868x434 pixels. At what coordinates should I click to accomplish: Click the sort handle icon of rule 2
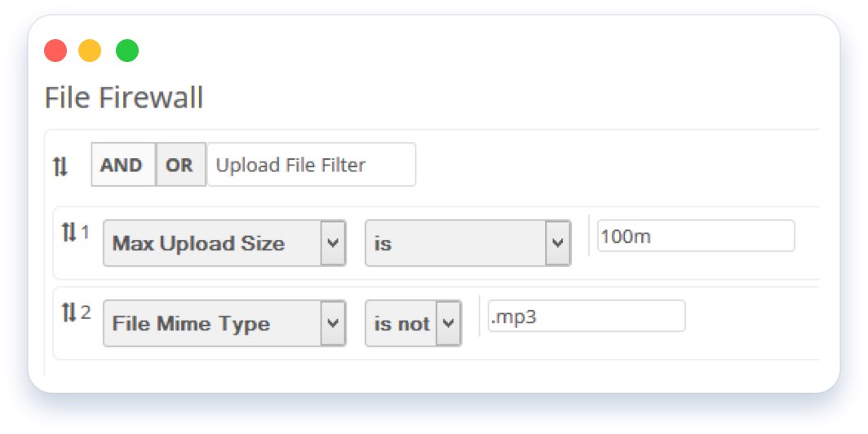(69, 312)
